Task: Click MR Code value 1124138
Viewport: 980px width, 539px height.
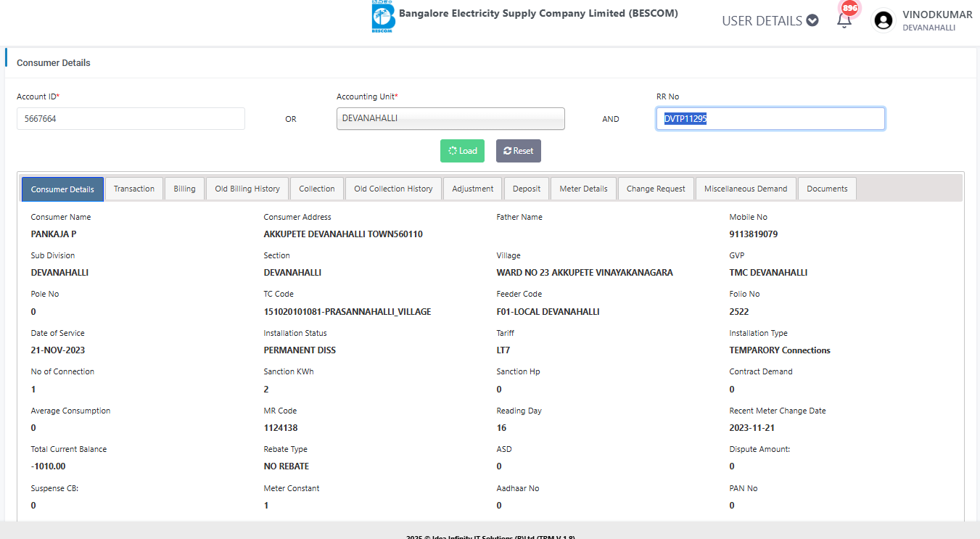Action: (281, 428)
